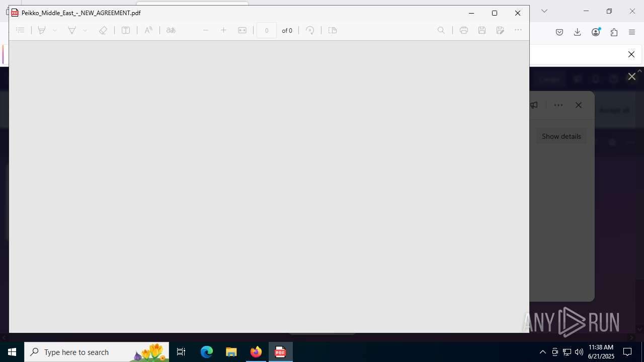644x362 pixels.
Task: Click the Pocket save icon in Firefox
Action: pos(559,32)
